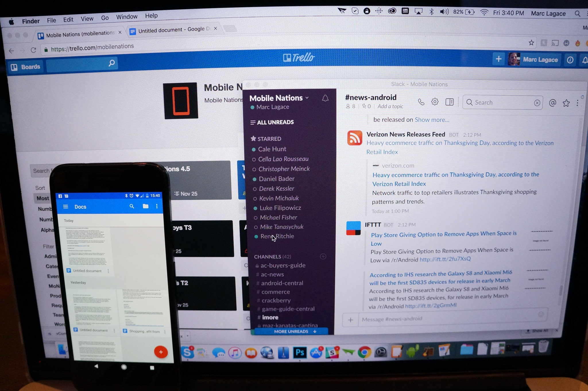Toggle the channel details pane icon
588x391 pixels.
pyautogui.click(x=449, y=102)
